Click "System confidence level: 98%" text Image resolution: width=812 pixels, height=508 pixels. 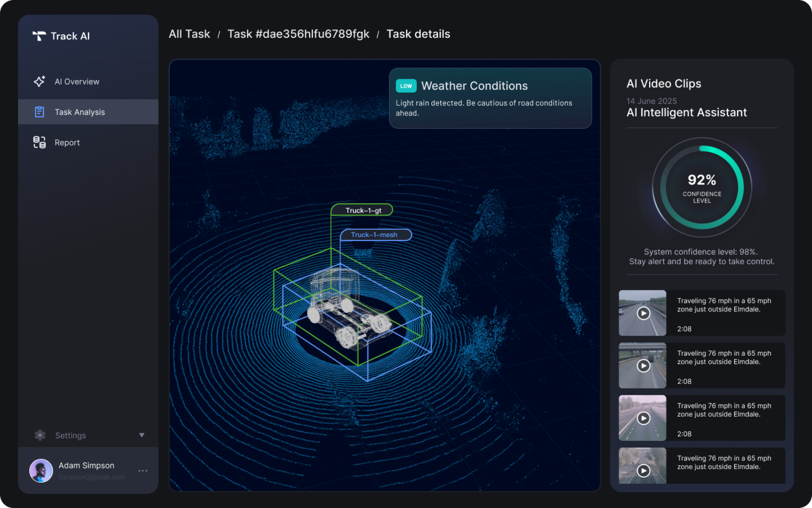point(701,252)
